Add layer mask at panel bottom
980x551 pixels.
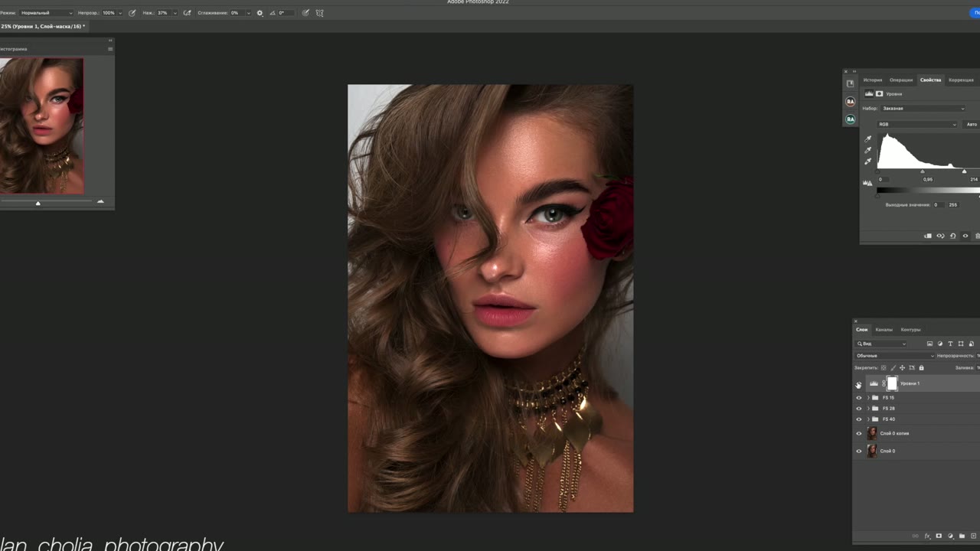tap(939, 536)
